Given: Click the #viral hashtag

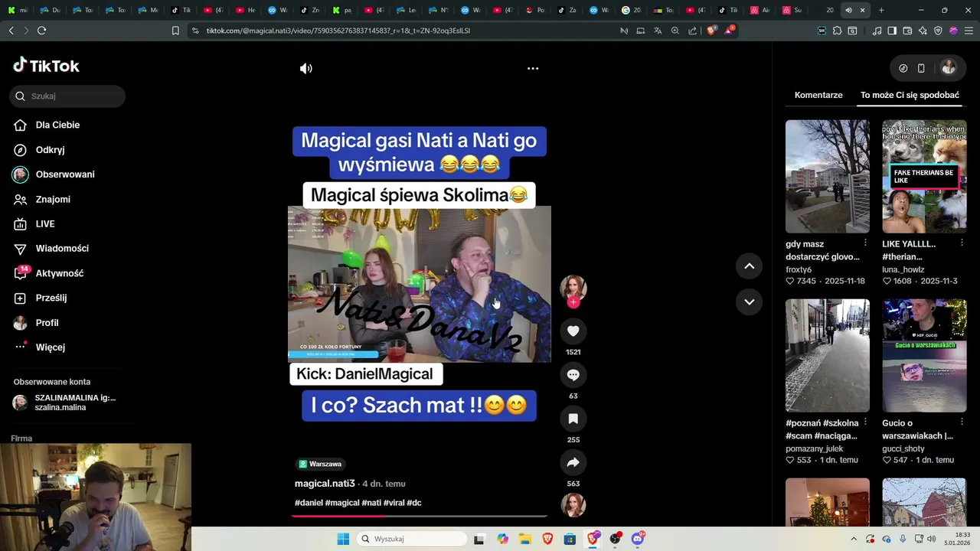Looking at the screenshot, I should pyautogui.click(x=394, y=503).
